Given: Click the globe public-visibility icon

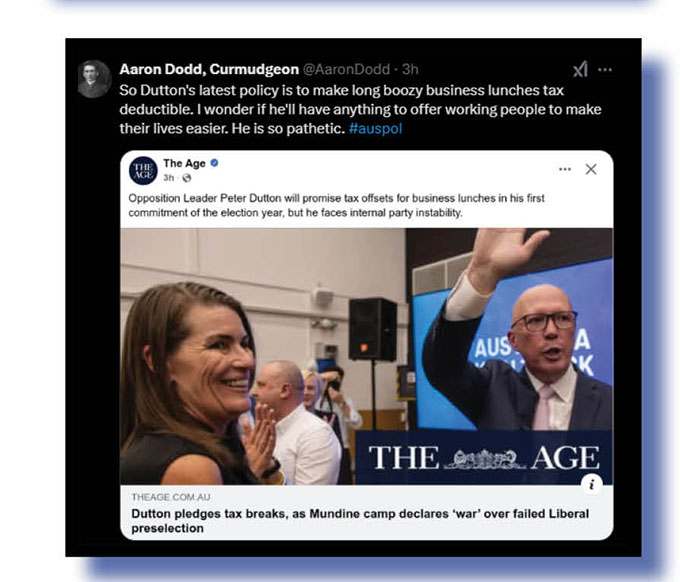Looking at the screenshot, I should pyautogui.click(x=186, y=178).
